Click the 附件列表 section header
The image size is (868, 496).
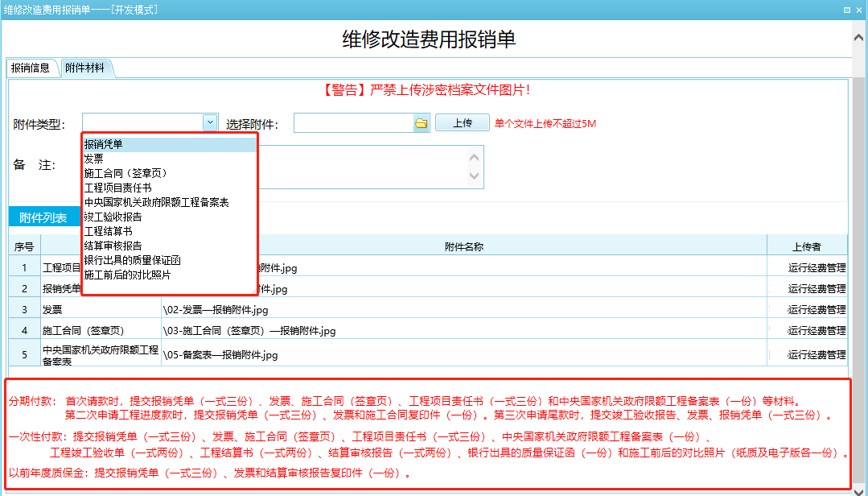[x=43, y=217]
